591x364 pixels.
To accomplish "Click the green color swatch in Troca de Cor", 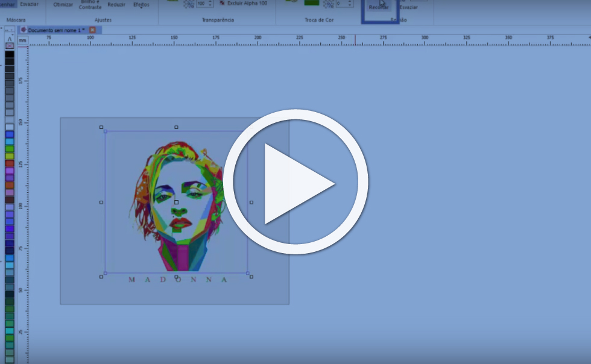I will pyautogui.click(x=312, y=2).
